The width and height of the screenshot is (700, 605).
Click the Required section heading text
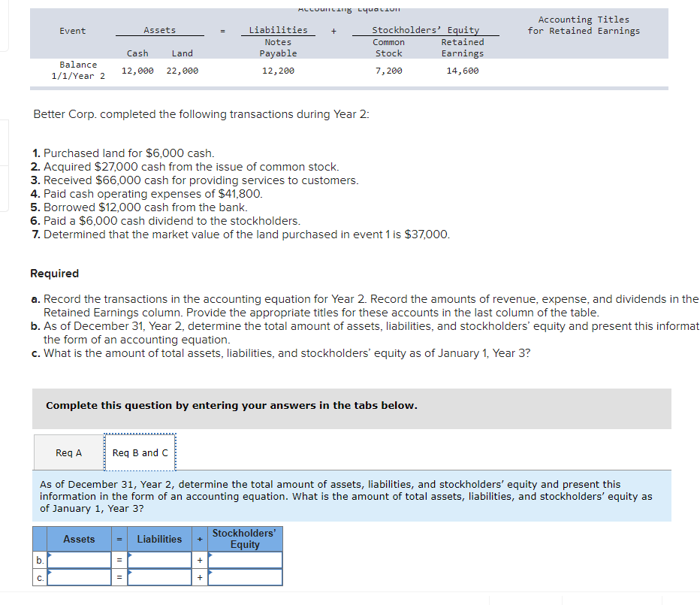tap(53, 273)
